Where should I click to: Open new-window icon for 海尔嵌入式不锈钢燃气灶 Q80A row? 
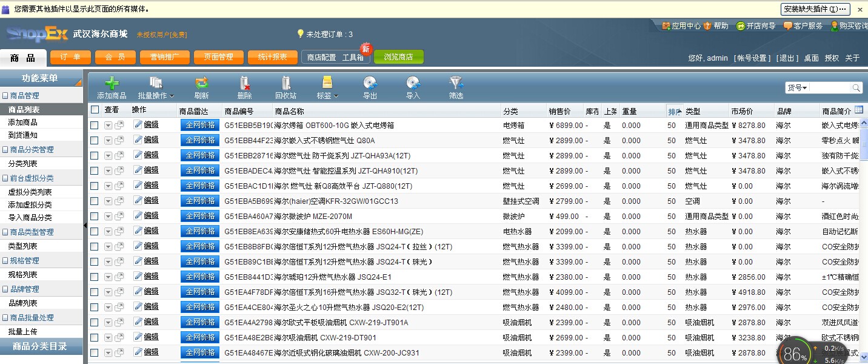click(119, 140)
